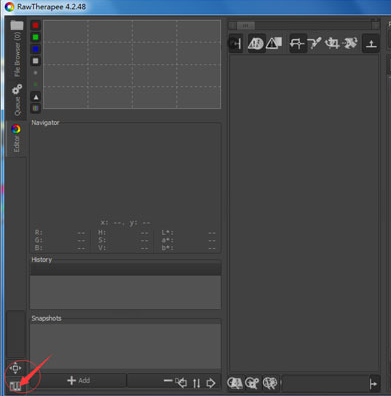The height and width of the screenshot is (396, 391).
Task: Select the Editor tab
Action: coord(16,138)
